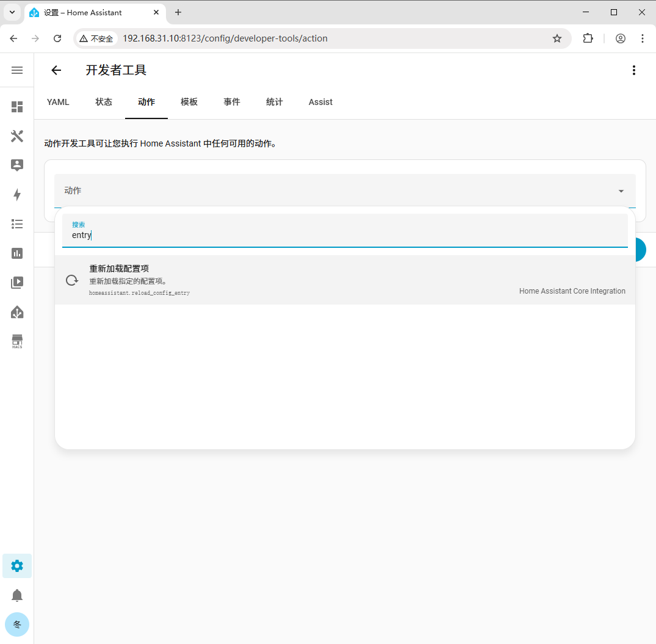Click the browser forward arrow
The image size is (656, 644).
pos(35,38)
